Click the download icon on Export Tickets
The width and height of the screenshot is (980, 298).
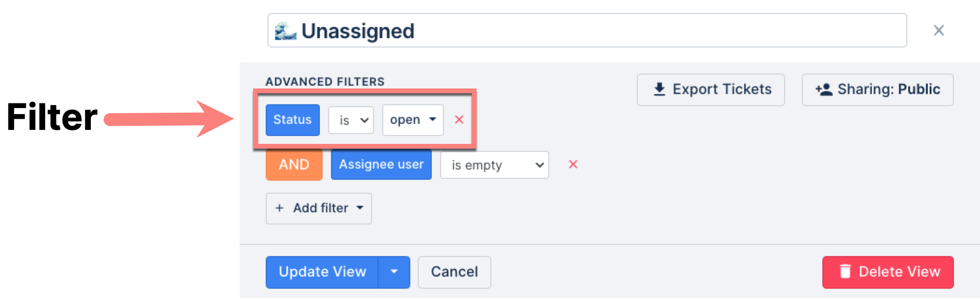coord(659,89)
